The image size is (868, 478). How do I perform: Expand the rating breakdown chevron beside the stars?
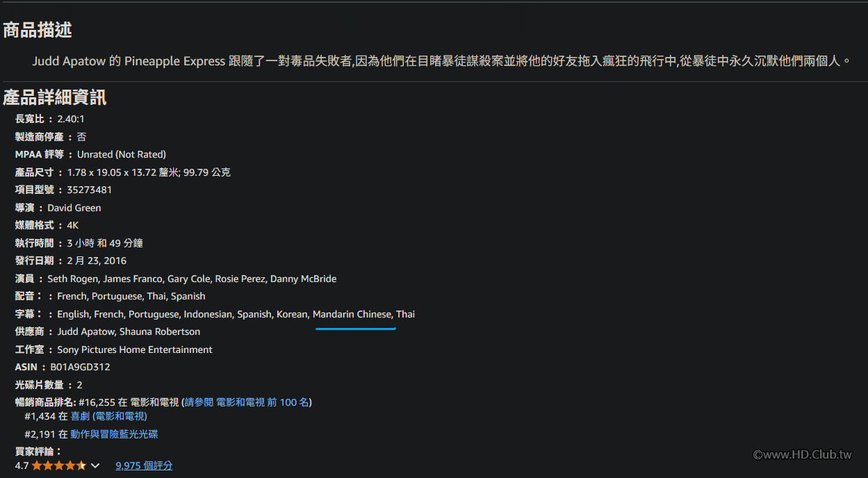coord(95,465)
